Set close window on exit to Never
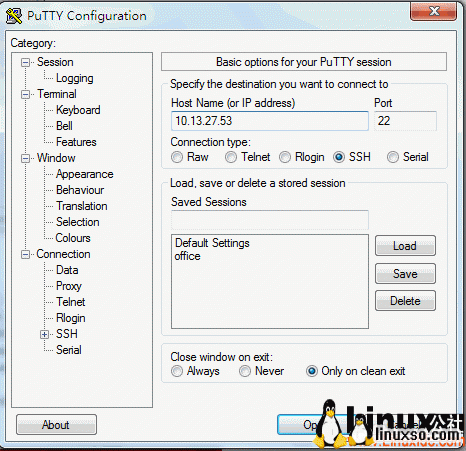466x451 pixels. 245,371
